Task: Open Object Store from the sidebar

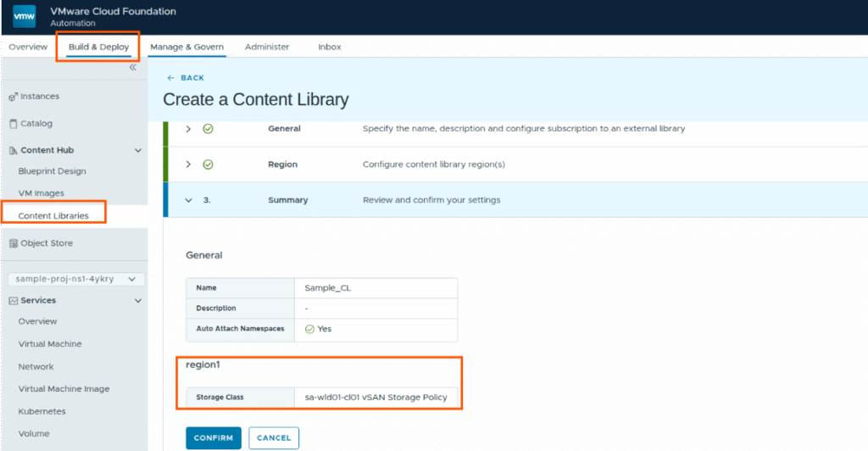Action: pyautogui.click(x=47, y=243)
